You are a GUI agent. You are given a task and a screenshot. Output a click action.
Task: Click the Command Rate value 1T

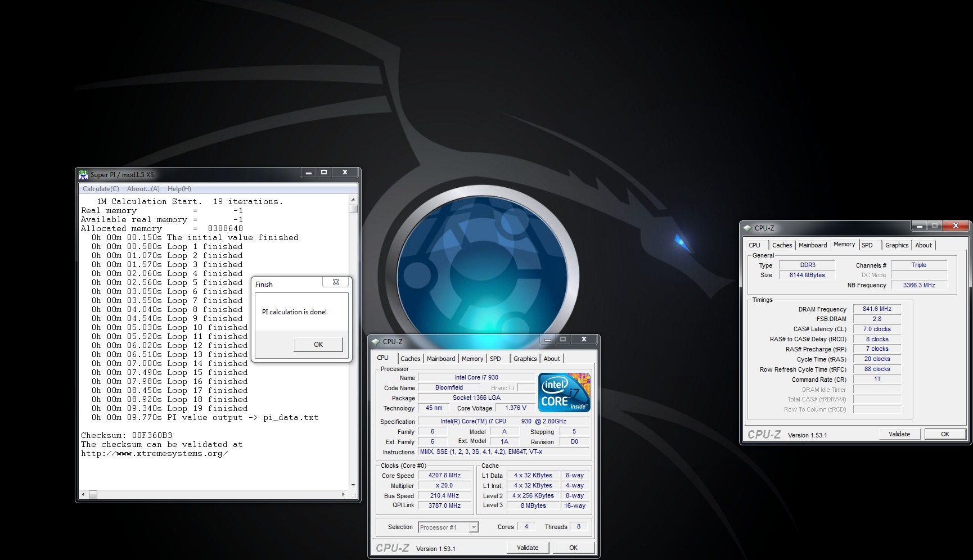[877, 380]
